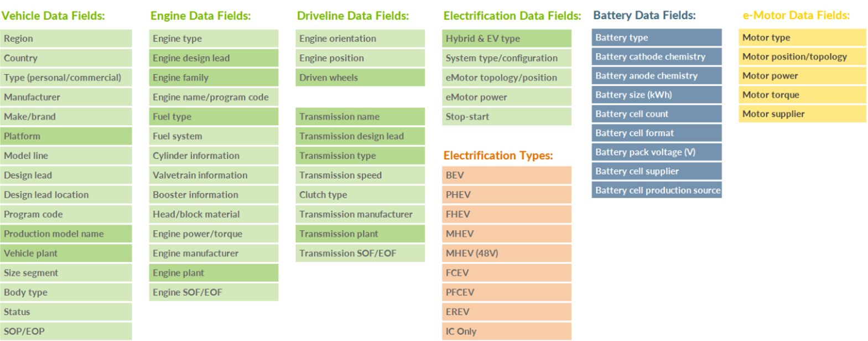Click the Transmission manufacturer field

coord(360,214)
